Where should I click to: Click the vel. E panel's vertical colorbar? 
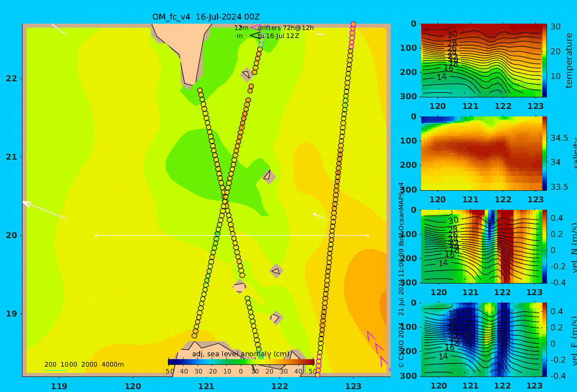pos(544,340)
